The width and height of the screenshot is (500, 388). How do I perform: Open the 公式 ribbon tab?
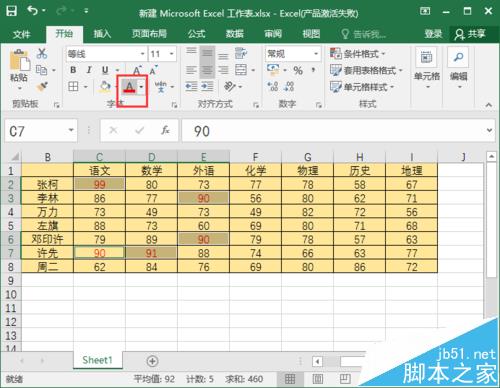coord(196,34)
